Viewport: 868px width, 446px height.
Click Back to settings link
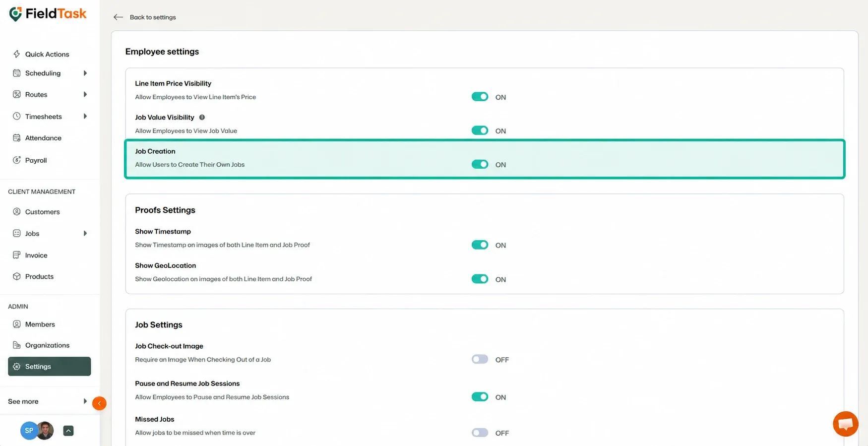click(153, 17)
